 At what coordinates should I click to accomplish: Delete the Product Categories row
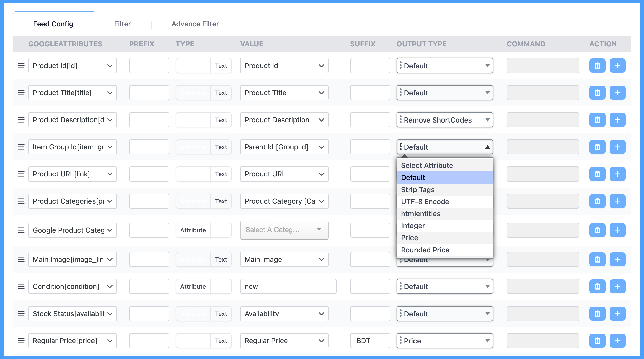(597, 201)
